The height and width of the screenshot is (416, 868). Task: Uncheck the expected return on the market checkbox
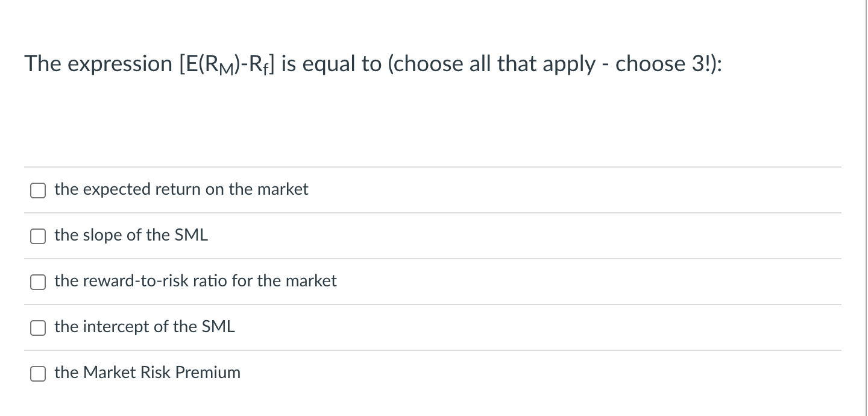38,190
